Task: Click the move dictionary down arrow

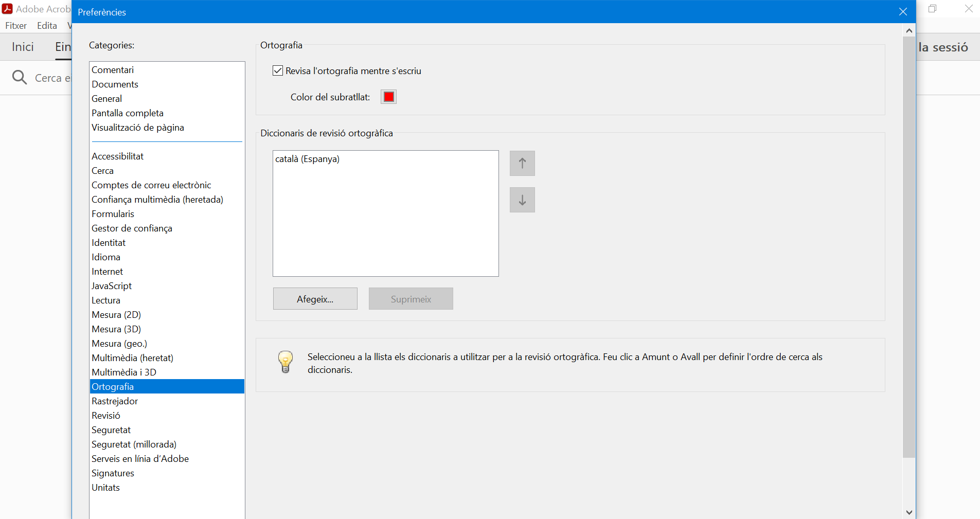Action: point(522,200)
